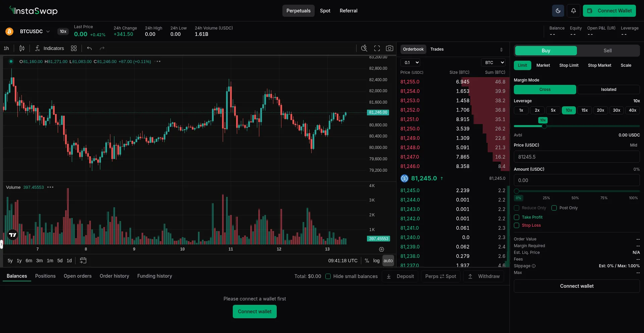Click the Slippage info icon
Image resolution: width=644 pixels, height=333 pixels.
tap(534, 266)
